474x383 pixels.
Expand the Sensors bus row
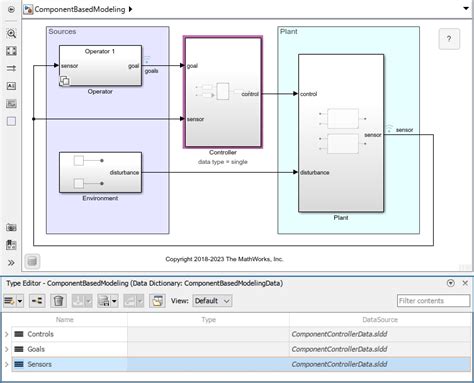click(x=6, y=364)
